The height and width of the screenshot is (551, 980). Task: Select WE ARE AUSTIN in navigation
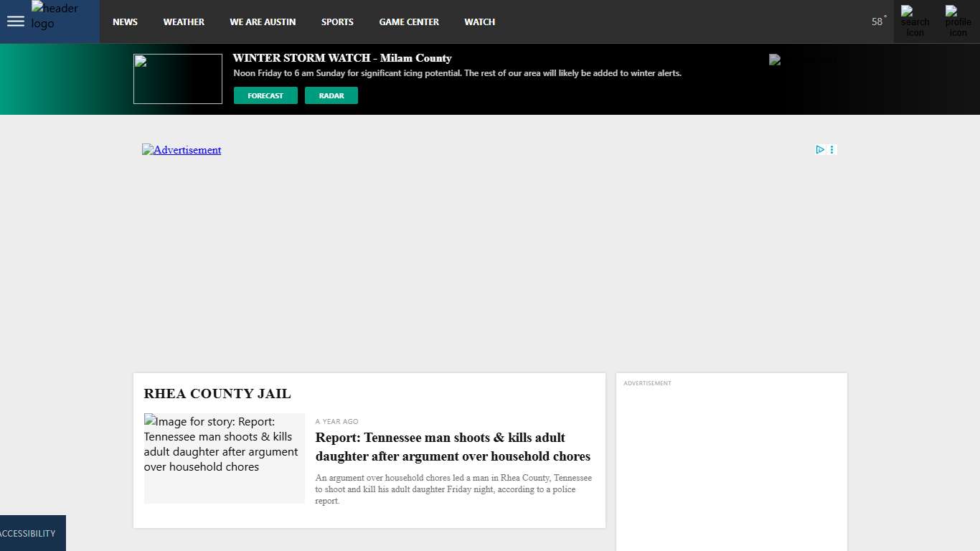tap(263, 22)
